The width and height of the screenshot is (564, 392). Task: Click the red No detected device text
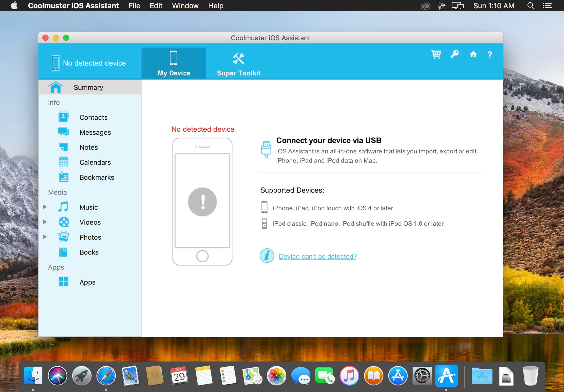203,129
